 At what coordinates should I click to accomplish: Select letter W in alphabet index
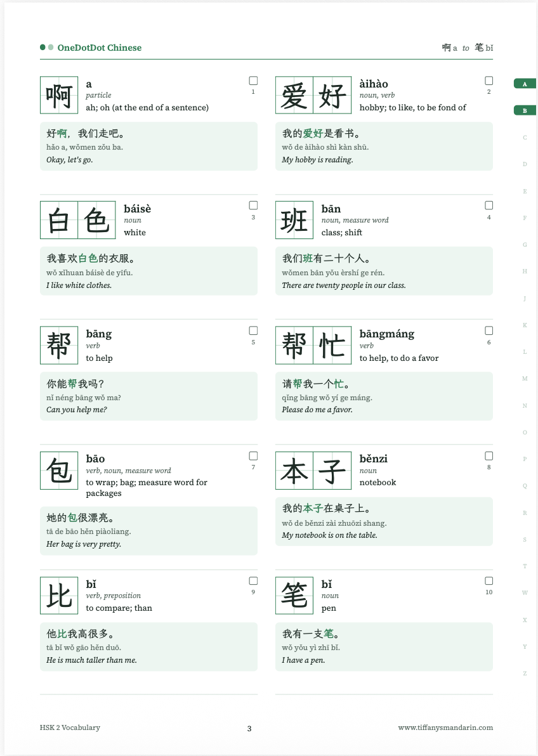coord(525,593)
